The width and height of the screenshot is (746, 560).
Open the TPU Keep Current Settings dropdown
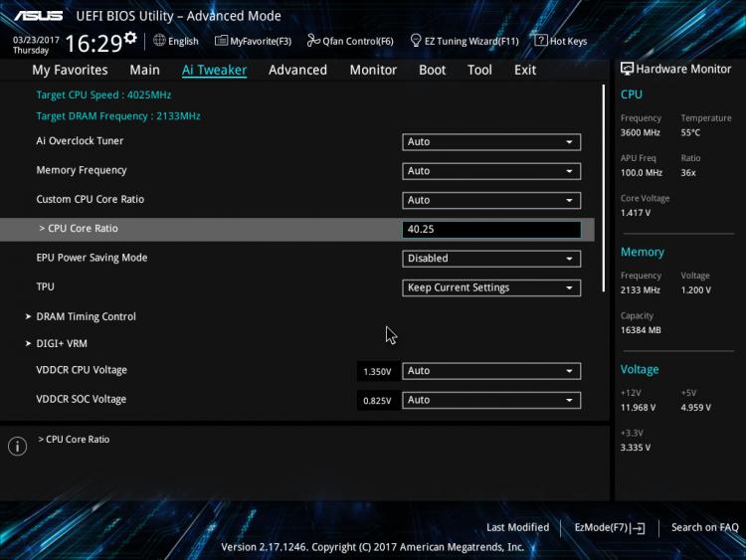(x=491, y=287)
